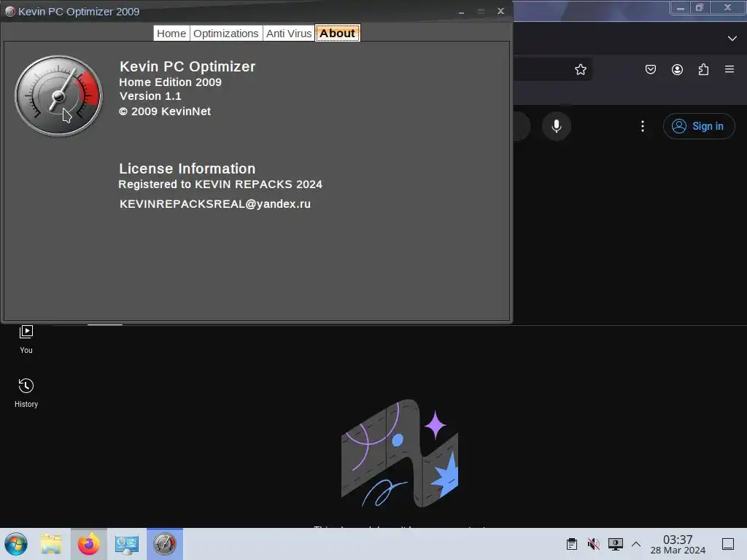The height and width of the screenshot is (560, 747).
Task: Open clock showing 03:37 28 Mar 2024
Action: [x=678, y=544]
